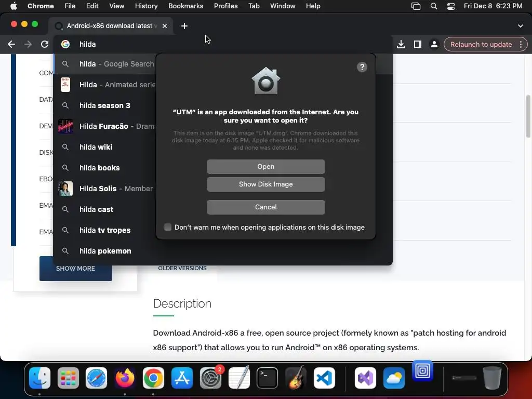Image resolution: width=532 pixels, height=399 pixels.
Task: Open App Store from the Dock
Action: (x=182, y=378)
